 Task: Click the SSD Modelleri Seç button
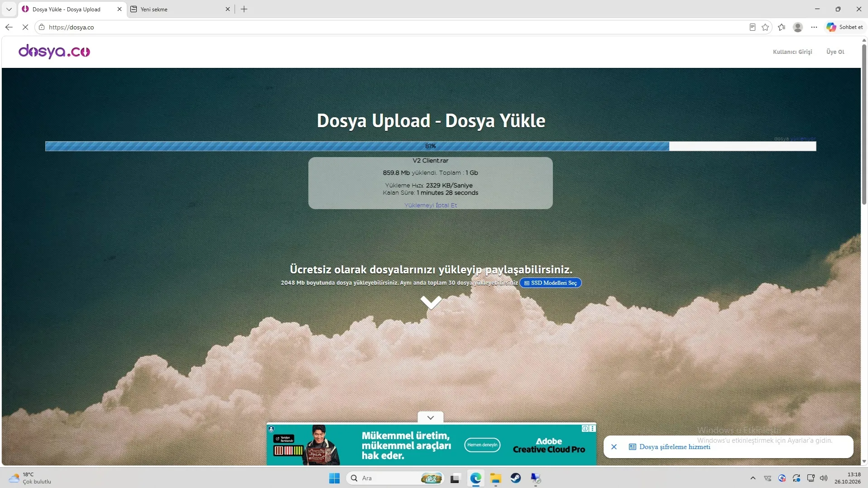pos(550,283)
